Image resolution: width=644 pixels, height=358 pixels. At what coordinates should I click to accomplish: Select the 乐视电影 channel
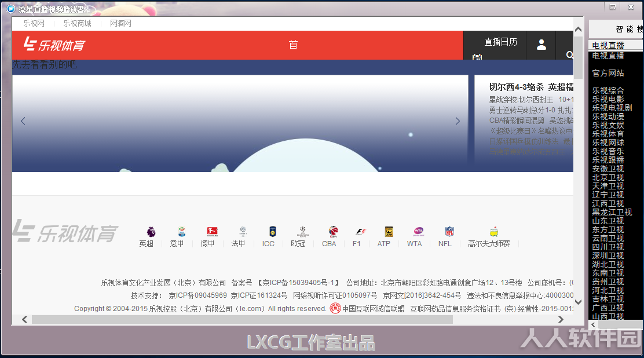click(608, 99)
